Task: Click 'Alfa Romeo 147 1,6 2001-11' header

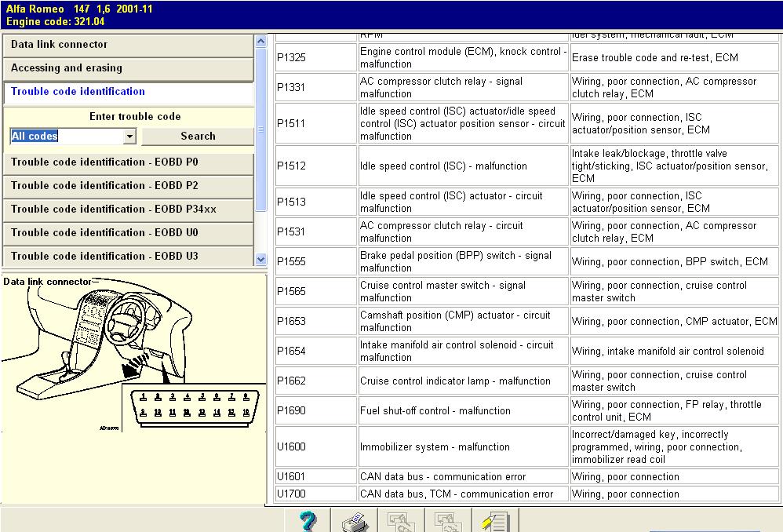Action: [79, 9]
